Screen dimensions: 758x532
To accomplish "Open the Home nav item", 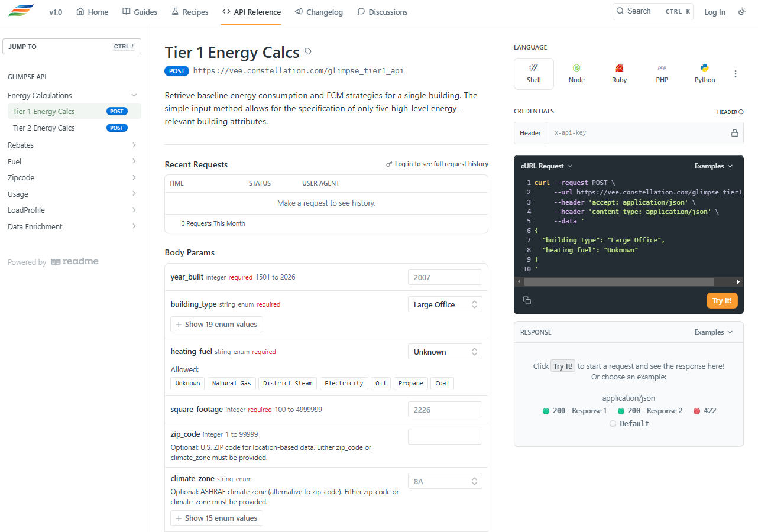I will click(x=92, y=12).
